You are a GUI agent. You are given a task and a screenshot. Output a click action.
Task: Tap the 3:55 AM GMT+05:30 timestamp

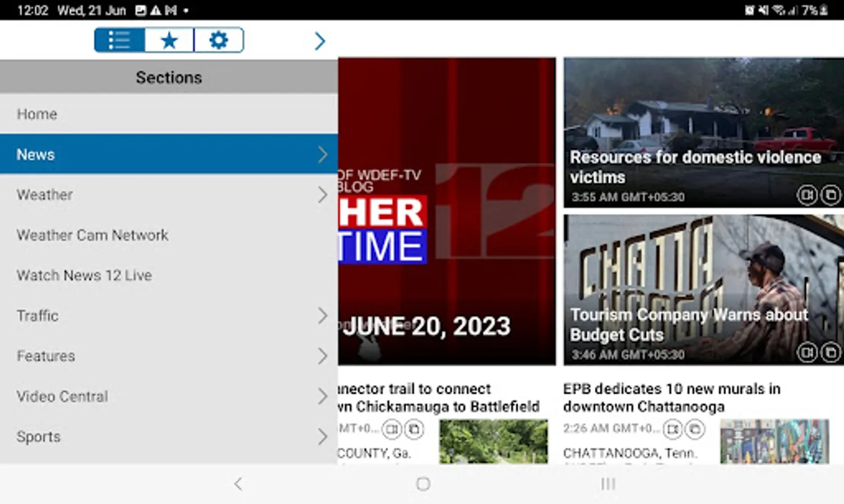coord(628,197)
